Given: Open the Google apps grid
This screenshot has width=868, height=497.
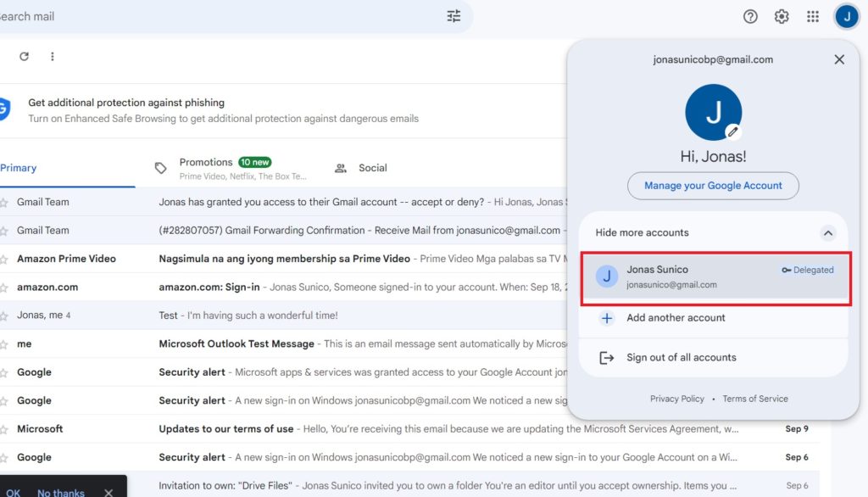Looking at the screenshot, I should coord(813,17).
